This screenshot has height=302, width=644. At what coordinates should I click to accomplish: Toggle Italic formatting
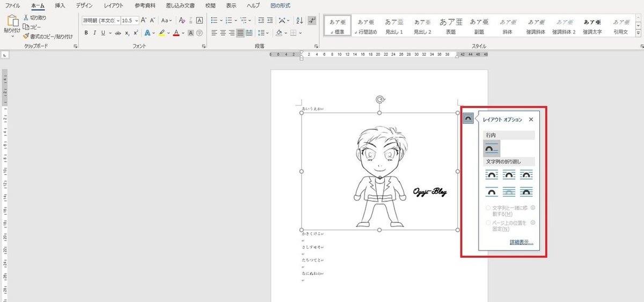coord(95,33)
